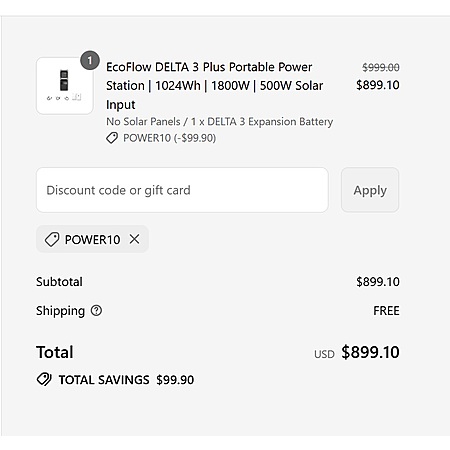Click the USD Total $899.10 amount

357,352
